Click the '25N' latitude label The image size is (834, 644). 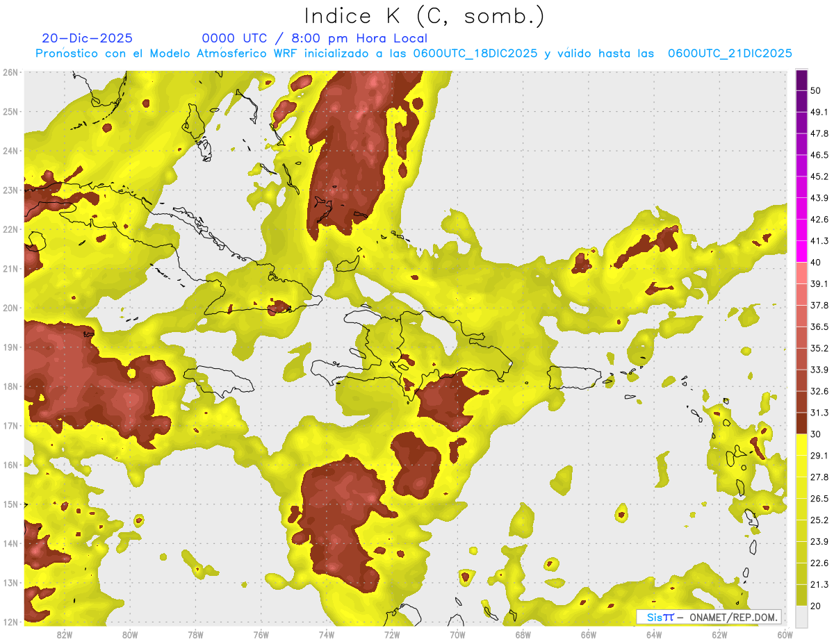pyautogui.click(x=10, y=111)
